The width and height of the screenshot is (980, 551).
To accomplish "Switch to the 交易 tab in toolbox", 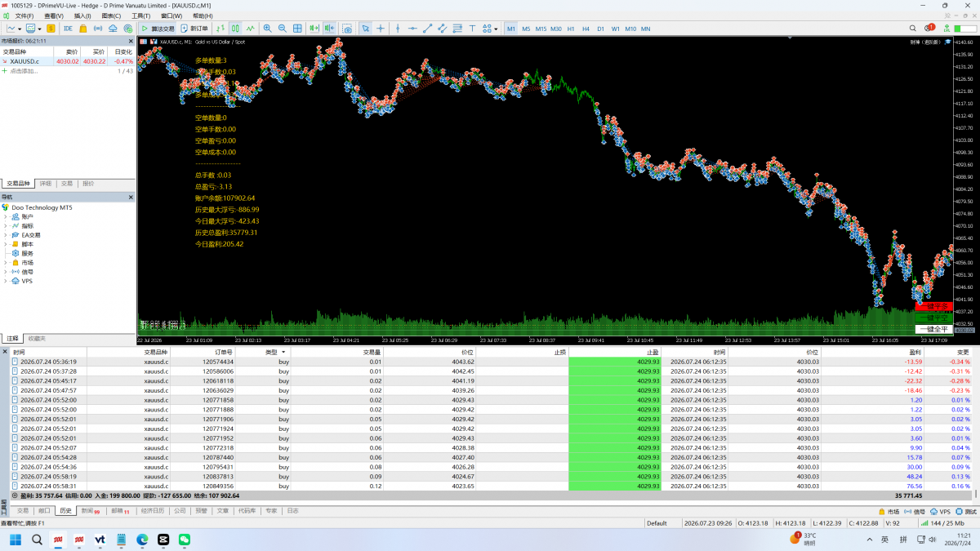I will tap(22, 511).
